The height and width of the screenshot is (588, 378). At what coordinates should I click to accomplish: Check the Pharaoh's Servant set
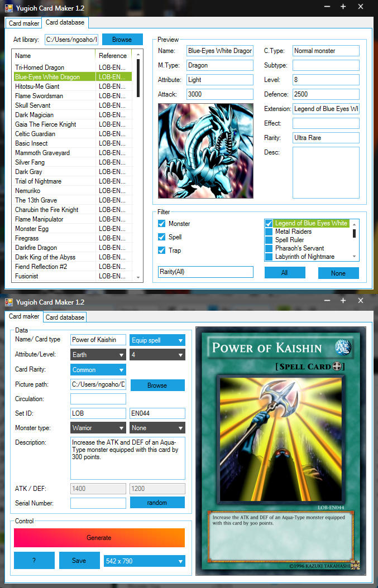pos(269,248)
